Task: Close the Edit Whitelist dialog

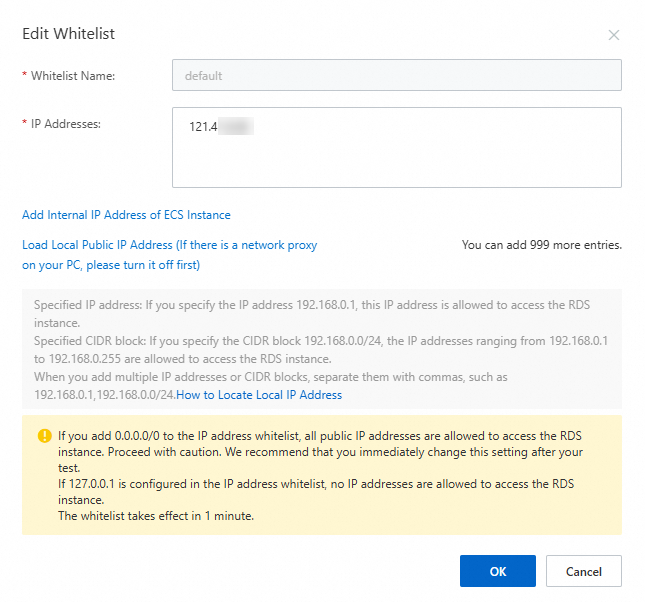Action: (x=614, y=35)
